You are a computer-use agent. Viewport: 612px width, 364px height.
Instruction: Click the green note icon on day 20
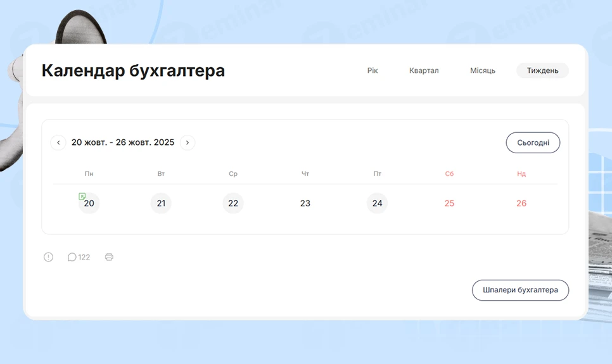[82, 196]
